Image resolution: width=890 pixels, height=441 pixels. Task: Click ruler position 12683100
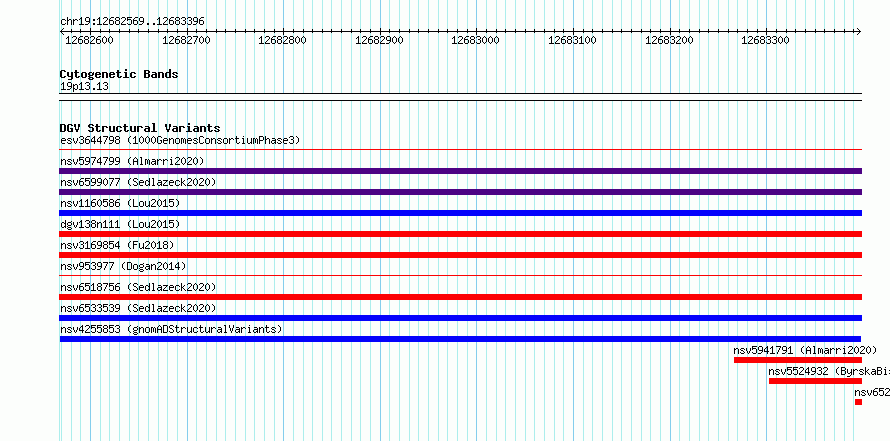572,40
